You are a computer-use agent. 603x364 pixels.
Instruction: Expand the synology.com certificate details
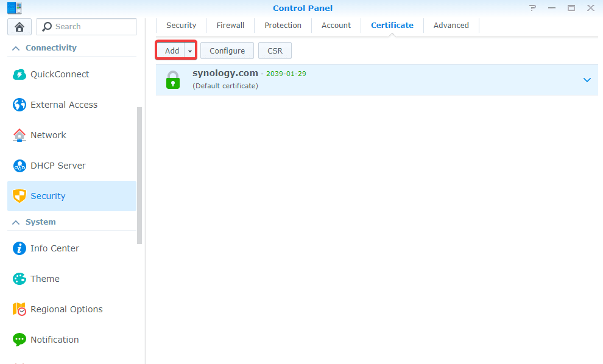[587, 80]
